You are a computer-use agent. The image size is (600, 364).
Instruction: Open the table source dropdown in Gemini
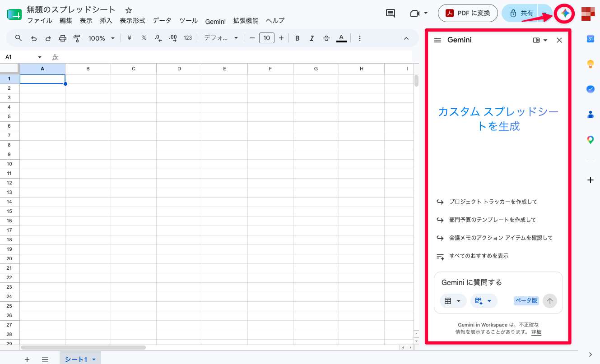453,301
